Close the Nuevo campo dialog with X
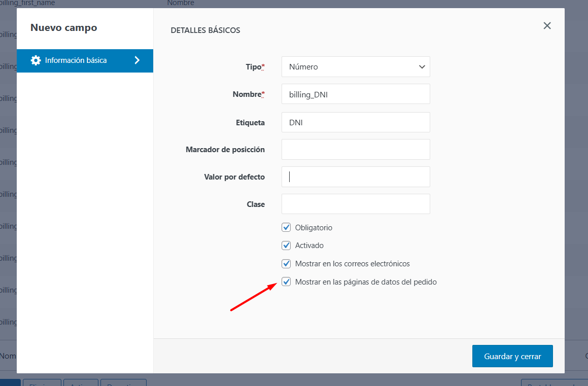This screenshot has width=588, height=386. [547, 26]
